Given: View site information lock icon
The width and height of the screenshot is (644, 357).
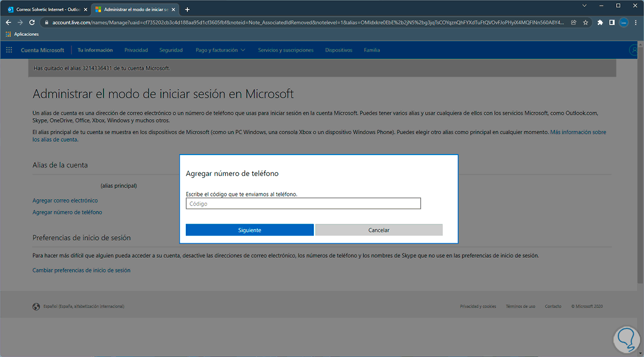Looking at the screenshot, I should click(47, 23).
